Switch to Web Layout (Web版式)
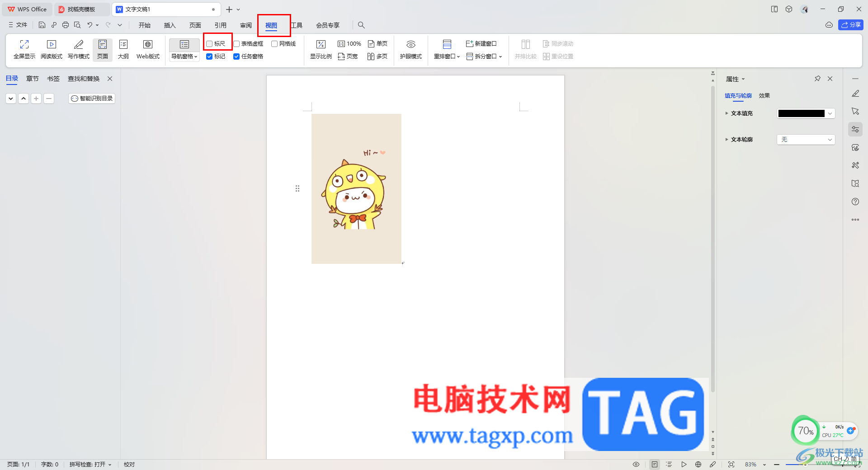The height and width of the screenshot is (470, 868). click(148, 49)
